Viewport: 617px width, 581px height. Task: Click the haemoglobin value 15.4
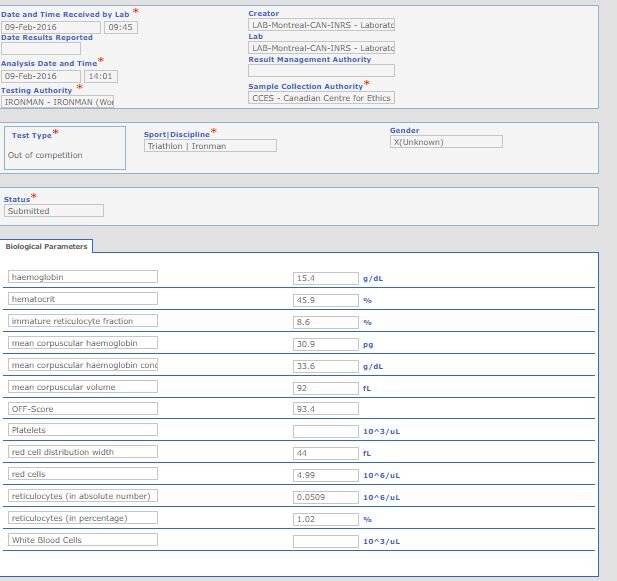pos(326,278)
